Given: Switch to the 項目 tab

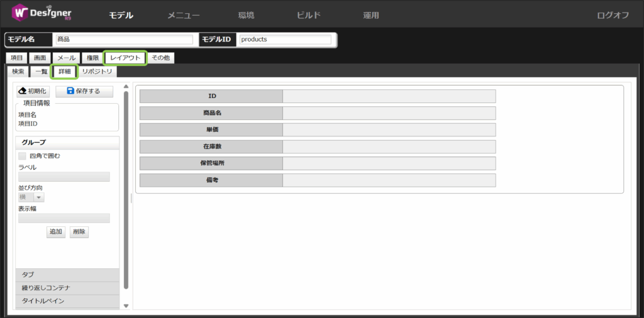Looking at the screenshot, I should click(17, 58).
